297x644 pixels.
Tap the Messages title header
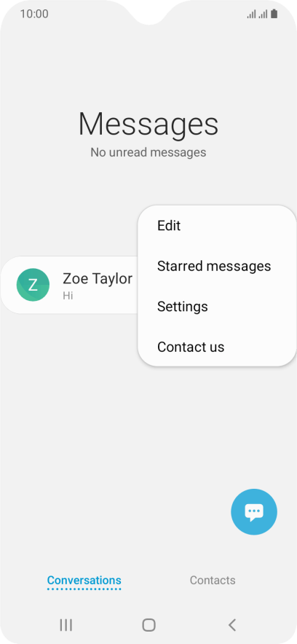coord(148,124)
